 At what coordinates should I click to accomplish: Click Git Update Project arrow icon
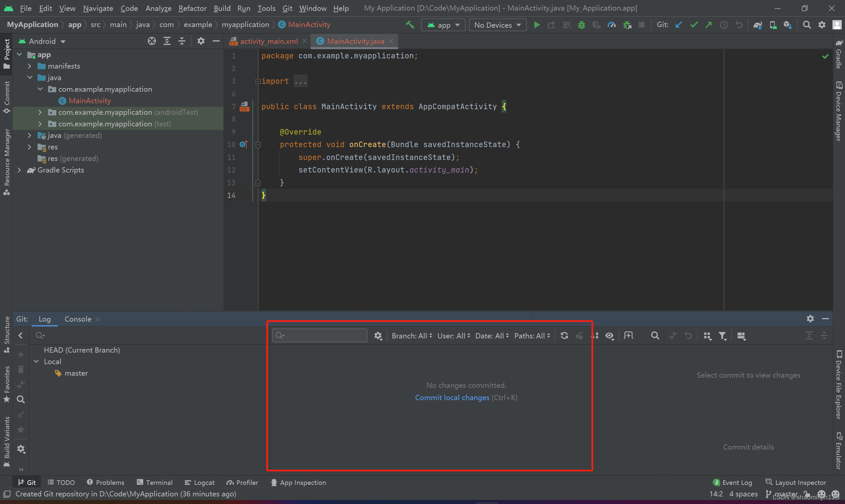coord(679,25)
